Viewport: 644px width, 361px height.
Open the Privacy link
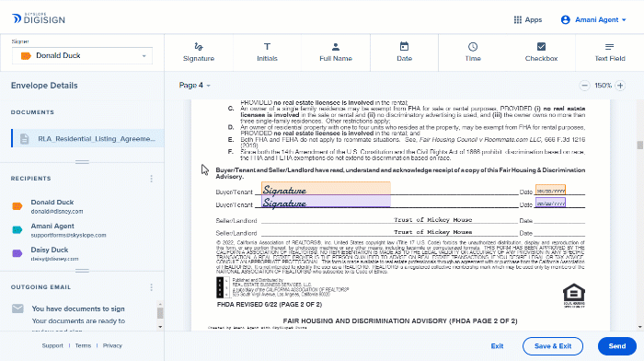tap(112, 345)
